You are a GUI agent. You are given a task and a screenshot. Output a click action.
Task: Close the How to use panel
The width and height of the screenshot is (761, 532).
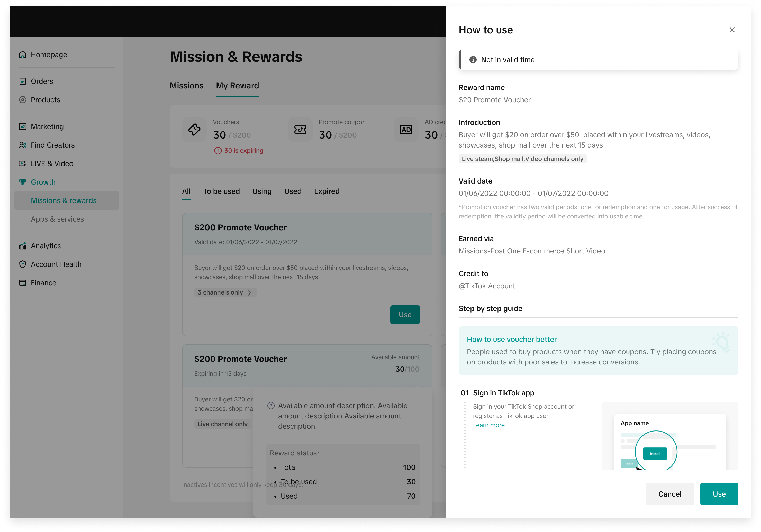coord(732,30)
